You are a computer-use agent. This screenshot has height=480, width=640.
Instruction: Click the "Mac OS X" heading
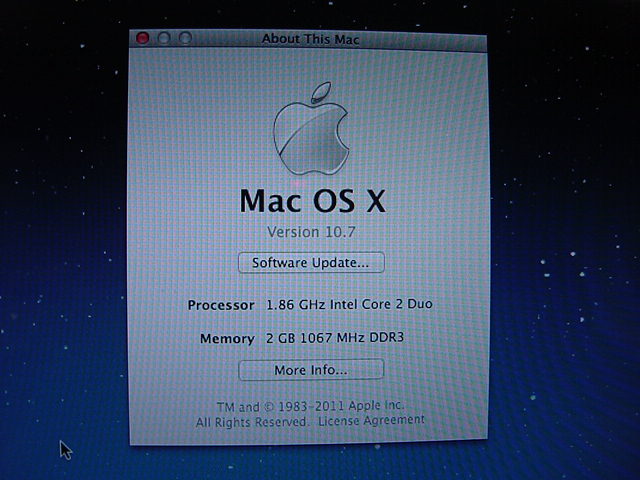pos(313,201)
